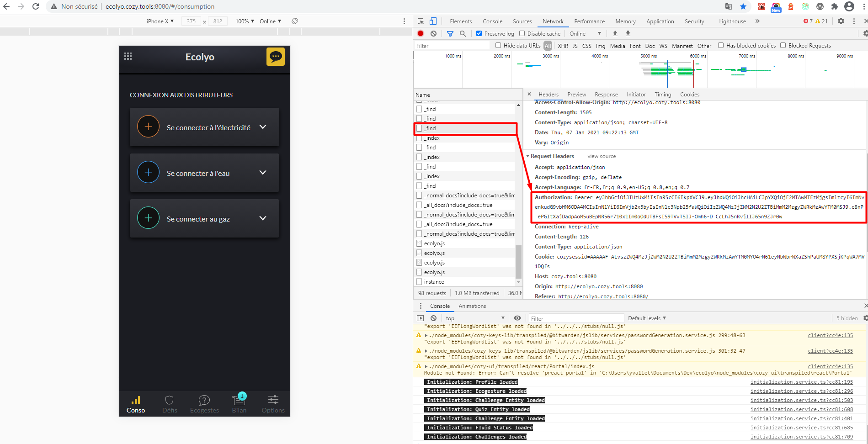Filter network requests by JS

pos(575,46)
